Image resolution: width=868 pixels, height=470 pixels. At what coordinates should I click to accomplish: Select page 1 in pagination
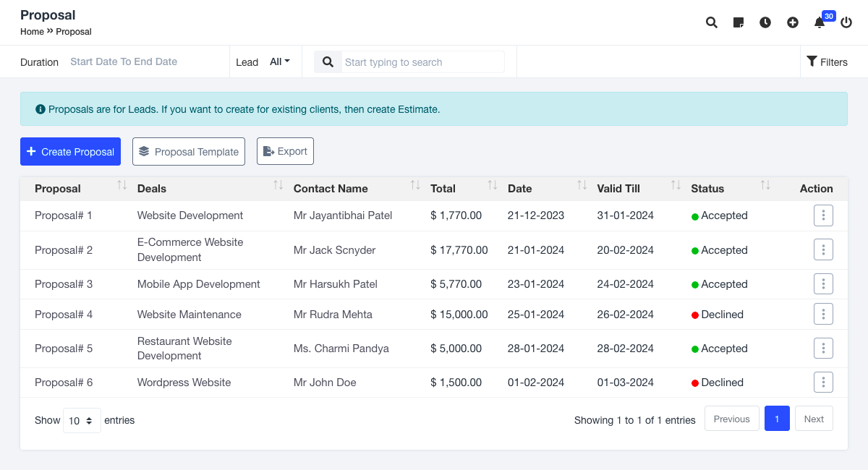click(777, 419)
